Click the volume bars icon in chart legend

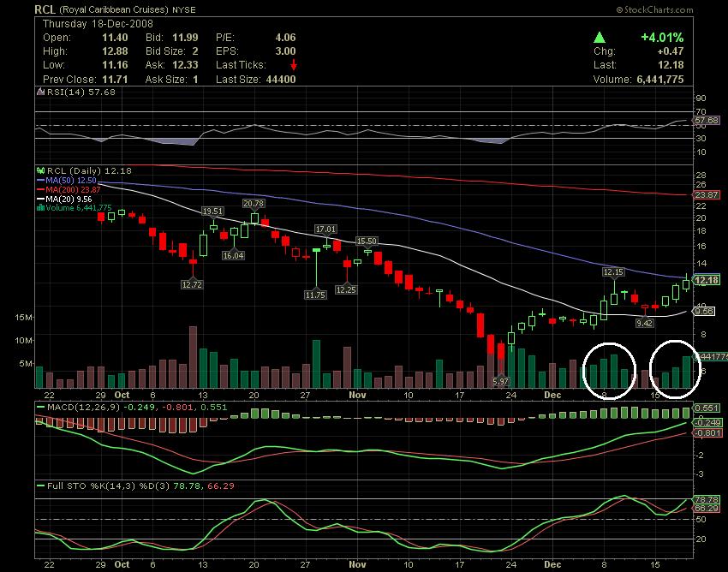[41, 207]
